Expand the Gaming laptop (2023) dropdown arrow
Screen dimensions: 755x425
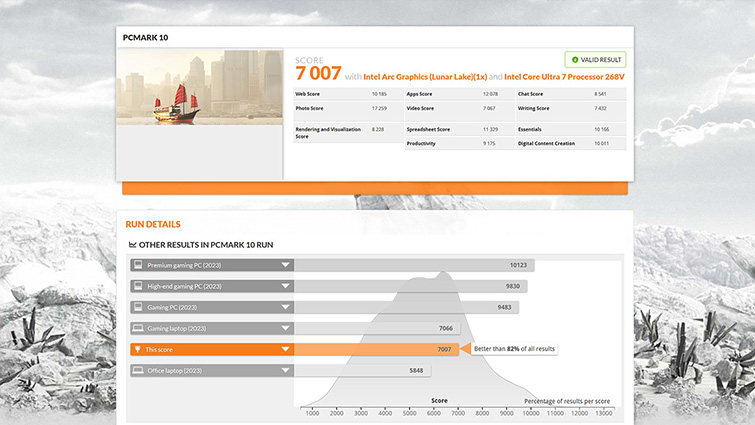click(286, 328)
